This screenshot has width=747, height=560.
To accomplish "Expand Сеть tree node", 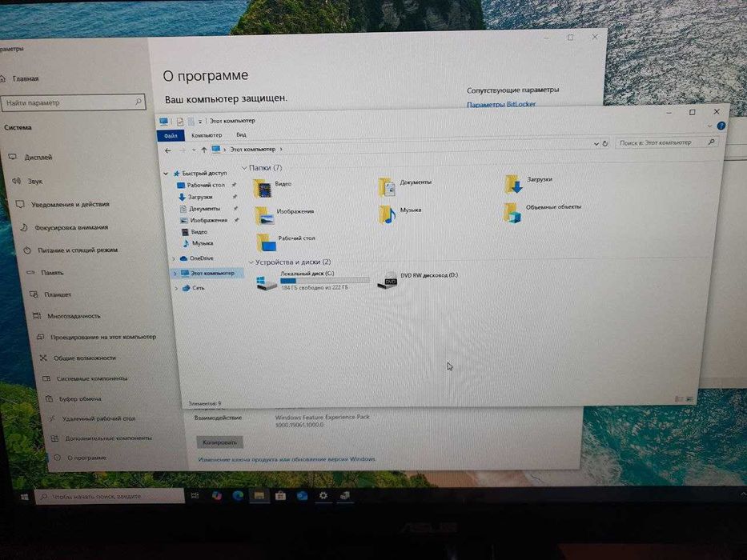I will tap(176, 288).
